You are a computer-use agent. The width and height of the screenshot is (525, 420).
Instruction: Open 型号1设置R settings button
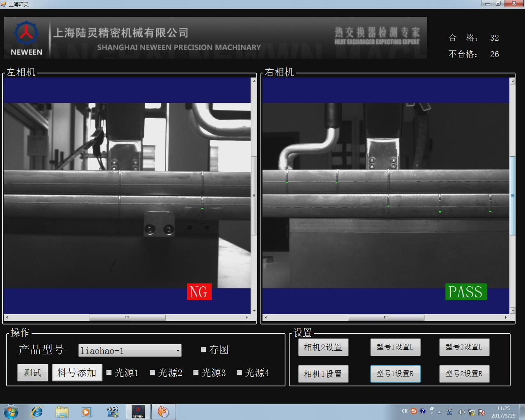395,374
